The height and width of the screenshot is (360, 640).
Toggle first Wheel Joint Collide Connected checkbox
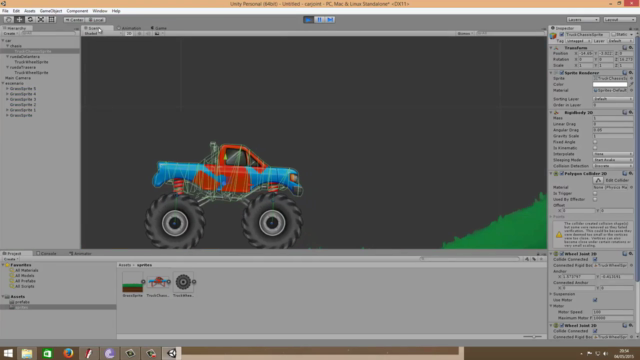pyautogui.click(x=595, y=260)
